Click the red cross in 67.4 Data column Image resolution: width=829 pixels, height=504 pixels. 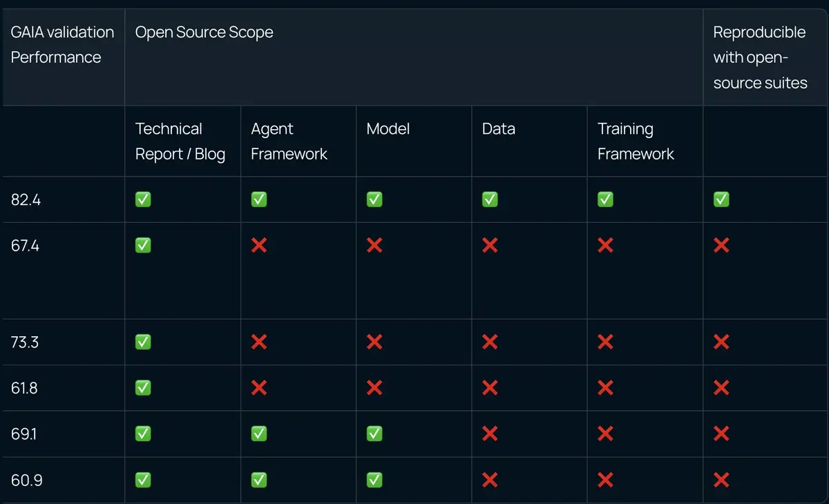point(490,245)
